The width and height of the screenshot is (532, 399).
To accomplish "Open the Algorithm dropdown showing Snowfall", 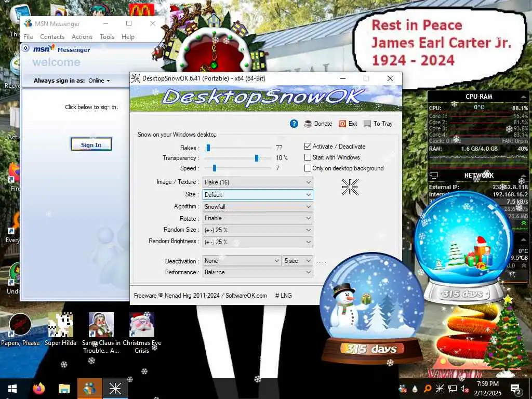I will point(258,206).
